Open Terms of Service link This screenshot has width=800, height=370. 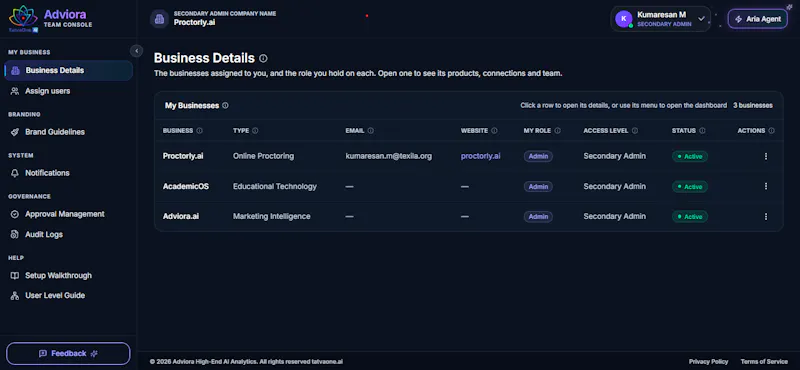764,361
